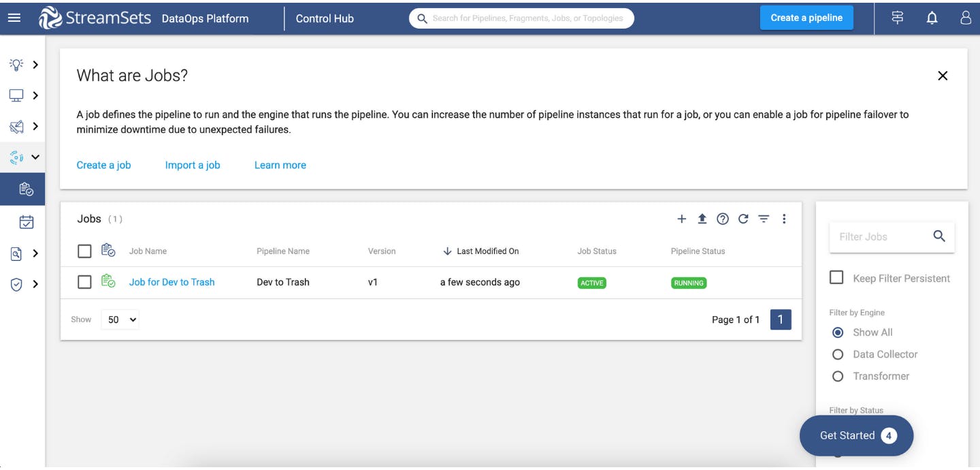
Task: Expand the lightbulb sidebar section chevron
Action: coord(35,64)
